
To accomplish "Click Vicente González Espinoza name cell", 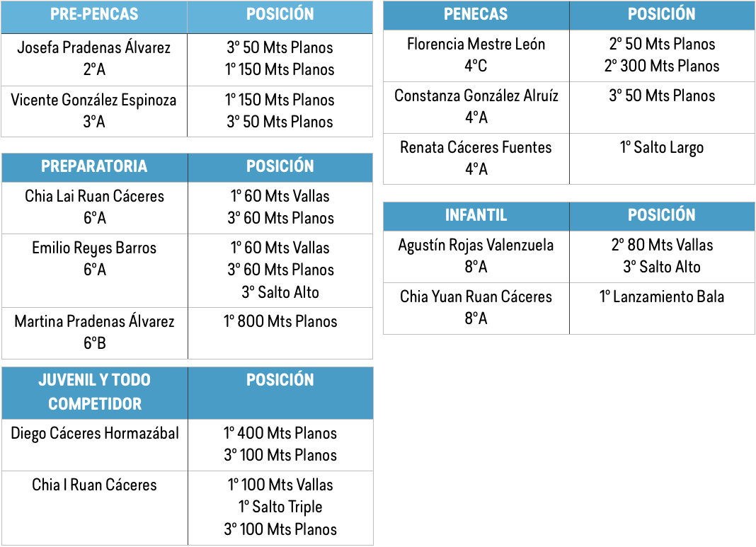I will click(x=94, y=111).
